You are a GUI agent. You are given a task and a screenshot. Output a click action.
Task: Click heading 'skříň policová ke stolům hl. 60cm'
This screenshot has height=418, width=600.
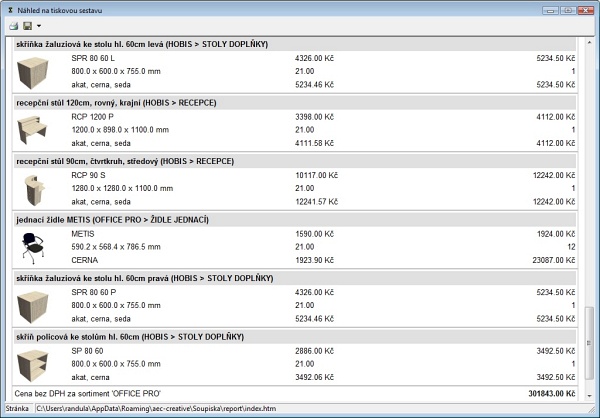[x=78, y=337]
